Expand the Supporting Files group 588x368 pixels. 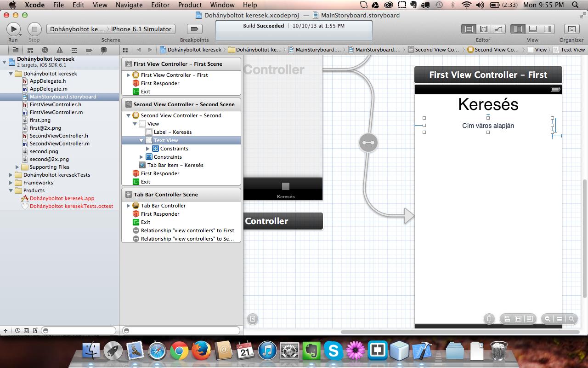(x=17, y=167)
